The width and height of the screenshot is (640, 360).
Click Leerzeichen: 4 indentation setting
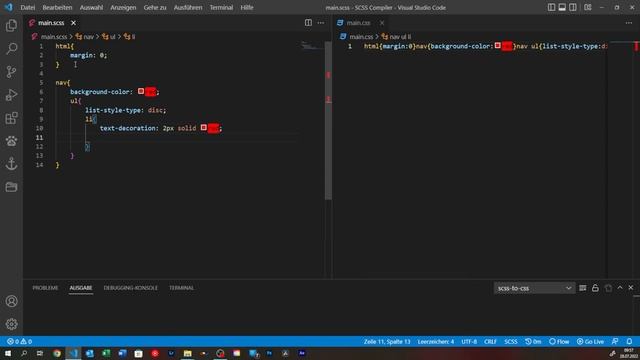436,342
